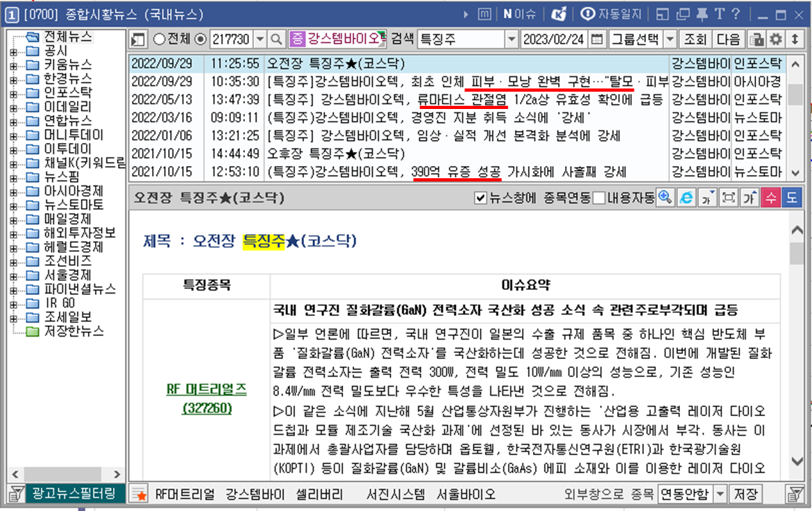Image resolution: width=812 pixels, height=511 pixels.
Task: Open the 특징주 search keyword dropdown
Action: click(x=511, y=39)
